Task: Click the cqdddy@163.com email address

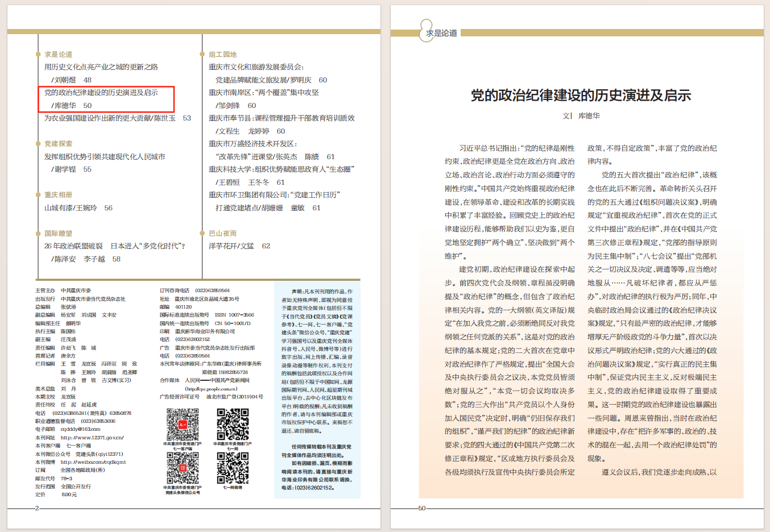Action: click(x=80, y=429)
